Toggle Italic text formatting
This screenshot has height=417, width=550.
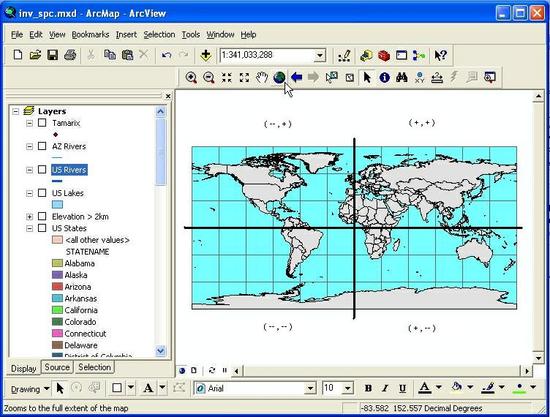point(385,388)
